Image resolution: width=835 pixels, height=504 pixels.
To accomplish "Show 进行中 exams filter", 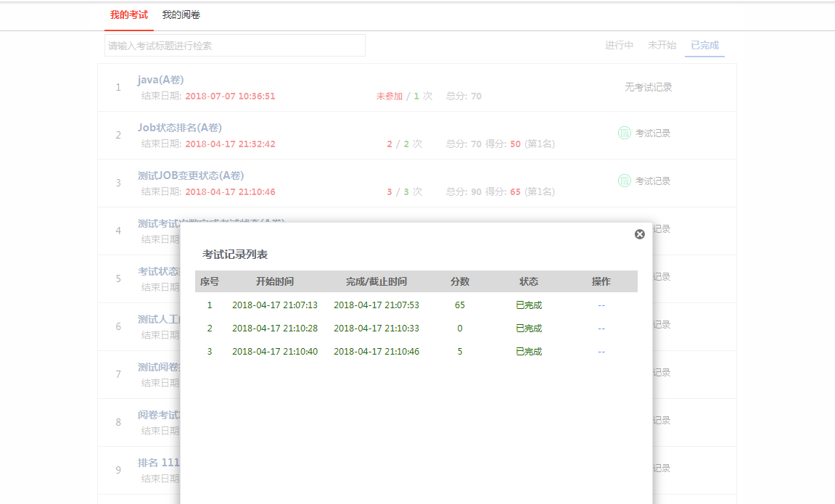I will click(x=619, y=45).
